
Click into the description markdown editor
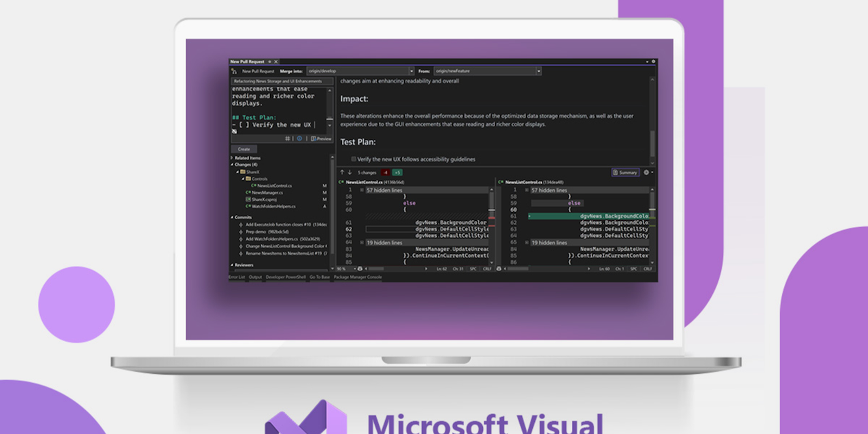(x=279, y=110)
